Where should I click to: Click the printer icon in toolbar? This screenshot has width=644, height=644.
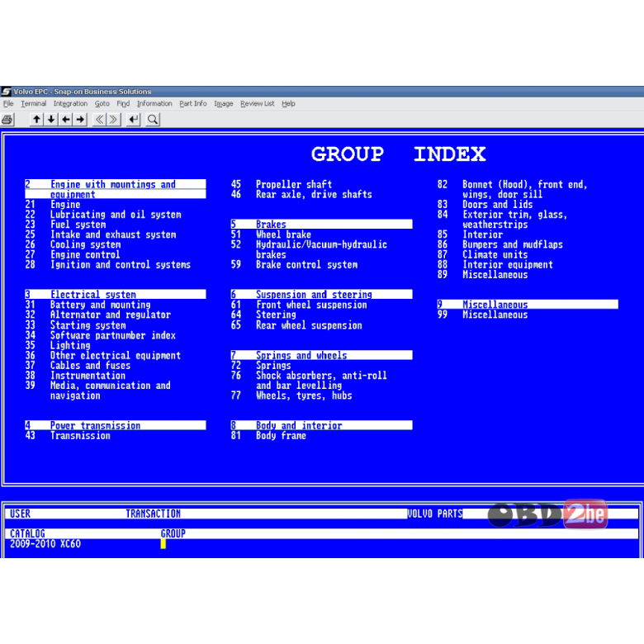(x=7, y=120)
